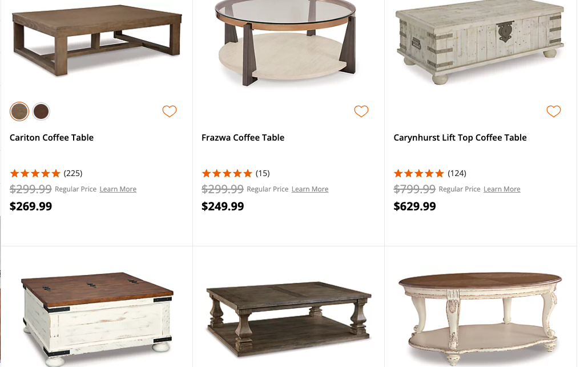Save Carynhurst Lift Top table to wishlist
588x367 pixels.
554,111
